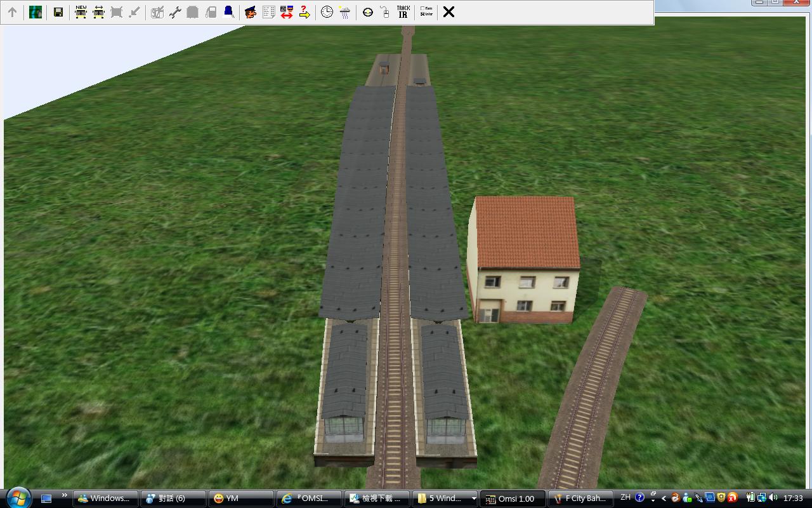Click the 17:33 system clock
This screenshot has width=812, height=508.
[x=793, y=498]
